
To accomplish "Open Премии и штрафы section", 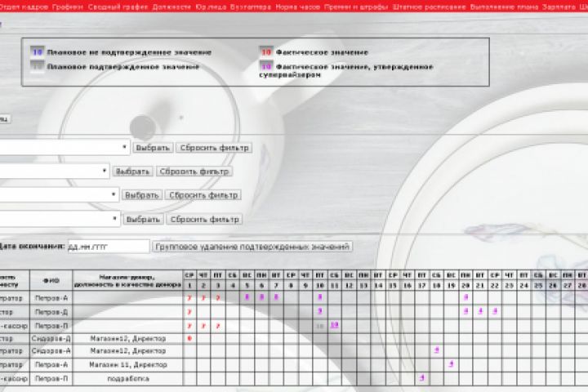I will point(356,7).
